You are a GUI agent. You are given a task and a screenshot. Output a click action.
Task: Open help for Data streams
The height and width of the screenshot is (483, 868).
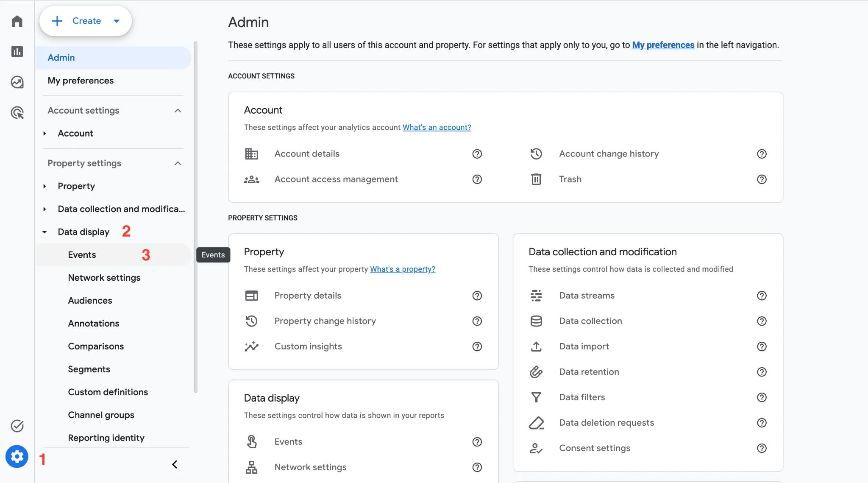pos(762,296)
